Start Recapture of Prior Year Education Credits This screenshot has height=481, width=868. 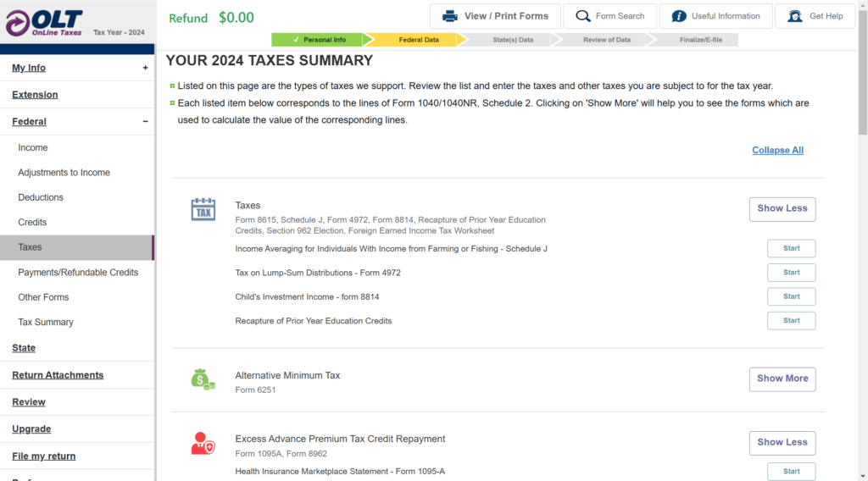[791, 321]
